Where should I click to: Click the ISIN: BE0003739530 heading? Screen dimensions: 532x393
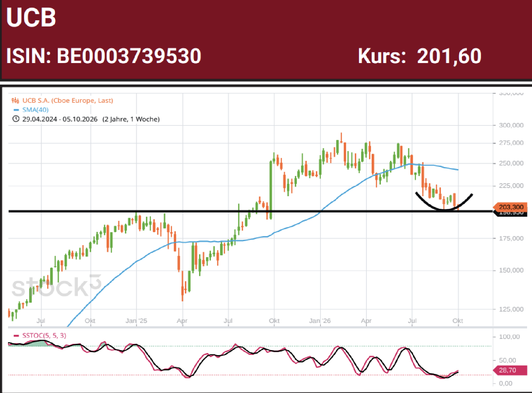coord(104,56)
